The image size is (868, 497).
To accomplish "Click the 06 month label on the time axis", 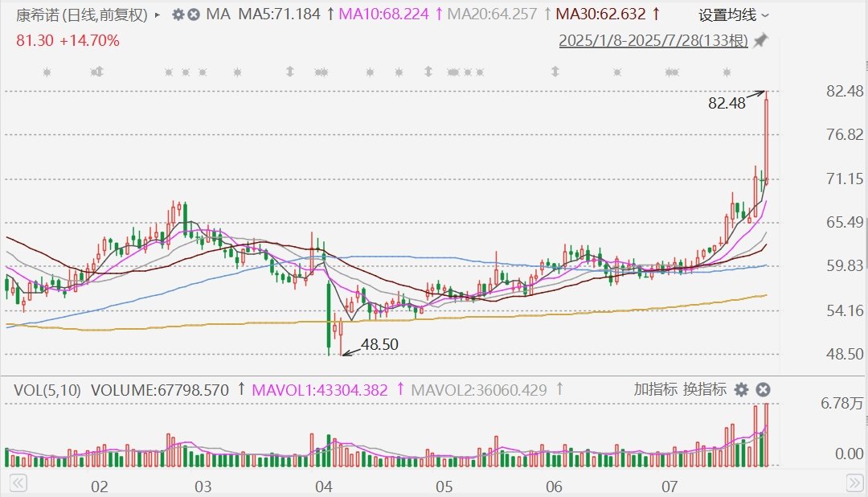I will tap(554, 487).
